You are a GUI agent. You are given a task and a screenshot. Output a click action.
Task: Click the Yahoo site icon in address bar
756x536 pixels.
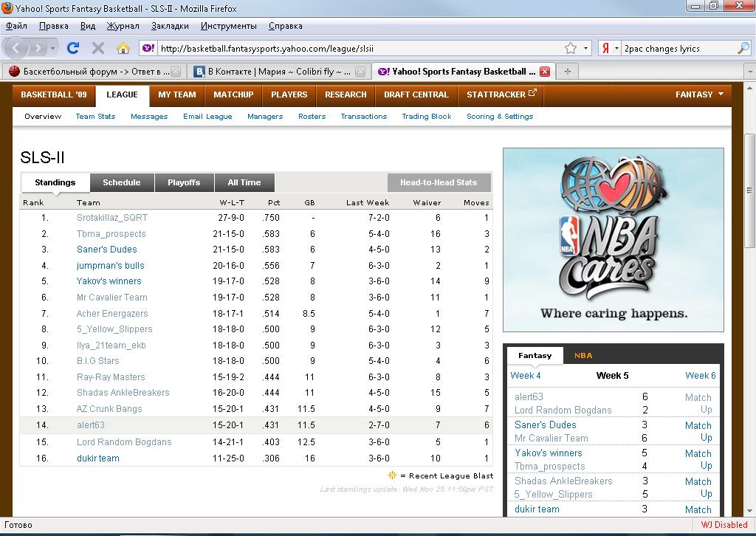(x=148, y=48)
